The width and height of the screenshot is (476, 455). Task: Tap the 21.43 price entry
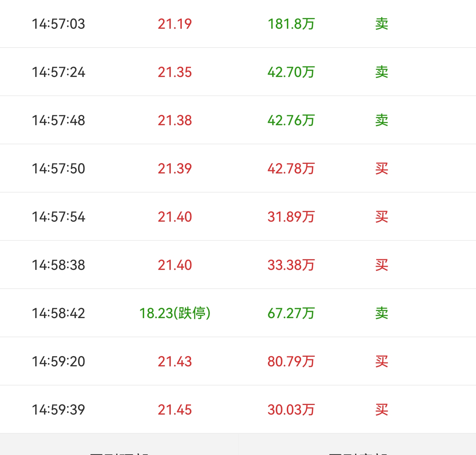tap(175, 361)
